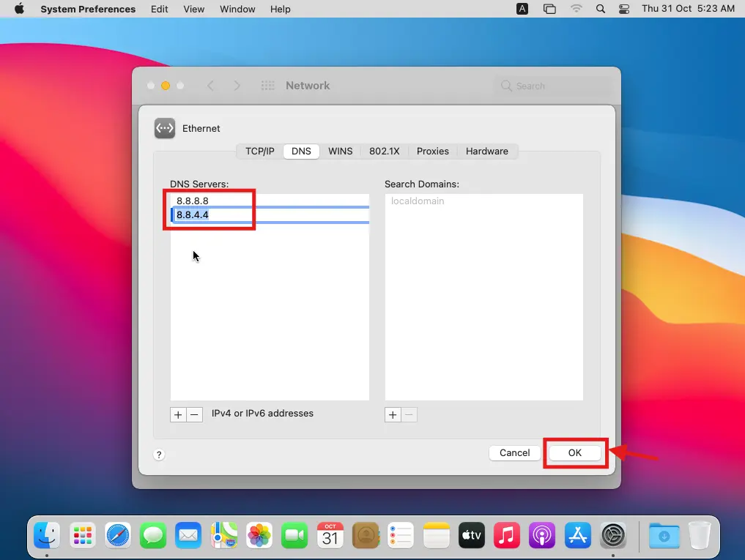This screenshot has height=560, width=745.
Task: Open the Downloads folder in the Dock
Action: [664, 535]
